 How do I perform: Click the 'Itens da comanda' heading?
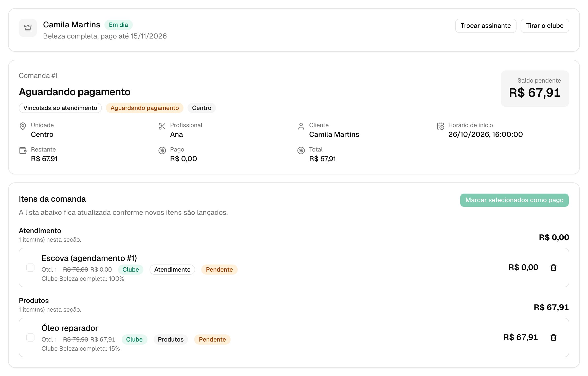coord(52,199)
